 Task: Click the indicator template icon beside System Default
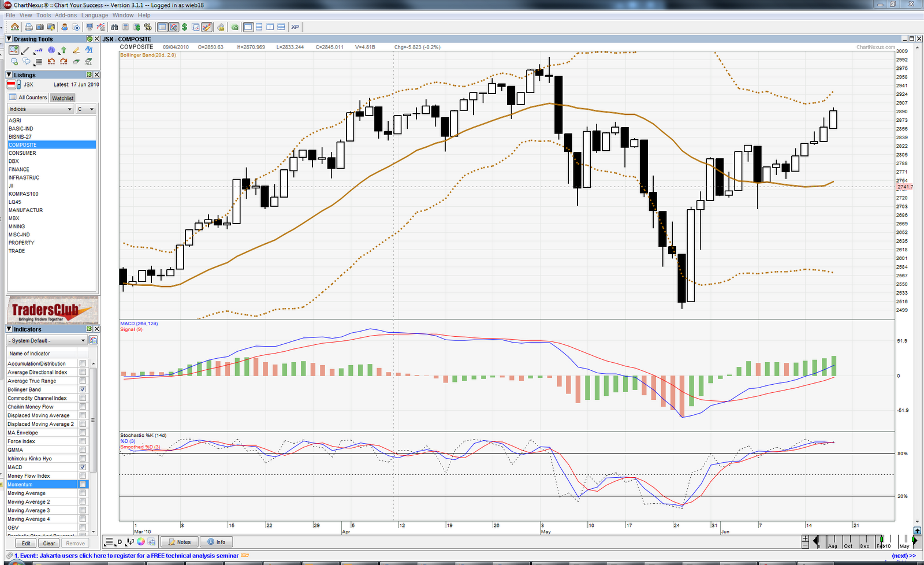point(93,340)
